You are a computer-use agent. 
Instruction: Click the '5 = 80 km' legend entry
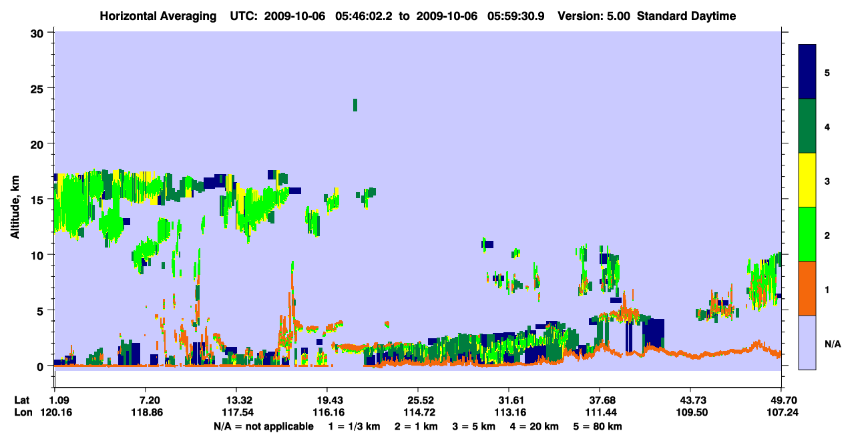(x=599, y=426)
